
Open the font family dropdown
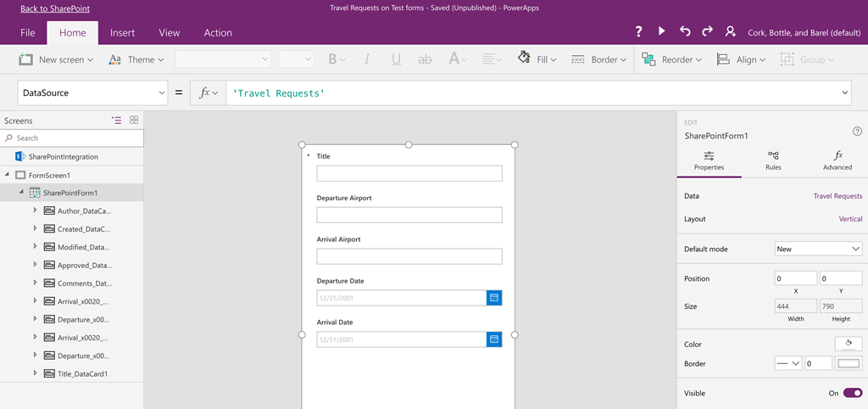223,59
